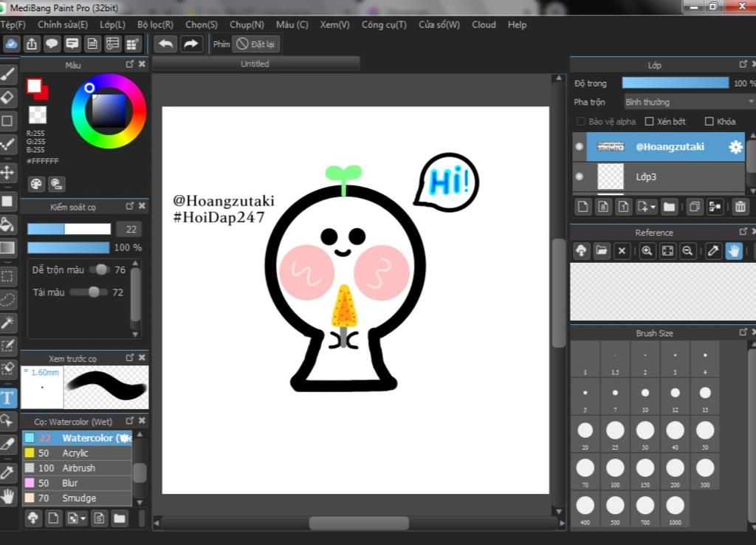The image size is (756, 545).
Task: Click the duplicate layer icon
Action: click(x=694, y=207)
